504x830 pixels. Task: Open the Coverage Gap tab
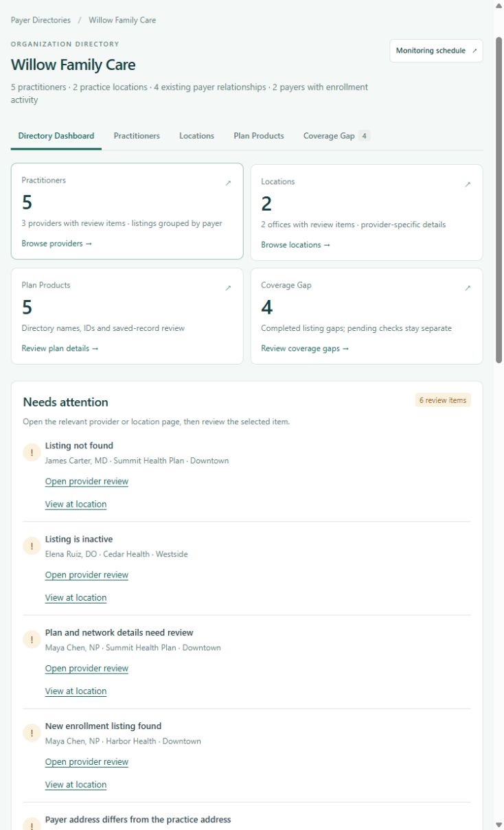(336, 136)
